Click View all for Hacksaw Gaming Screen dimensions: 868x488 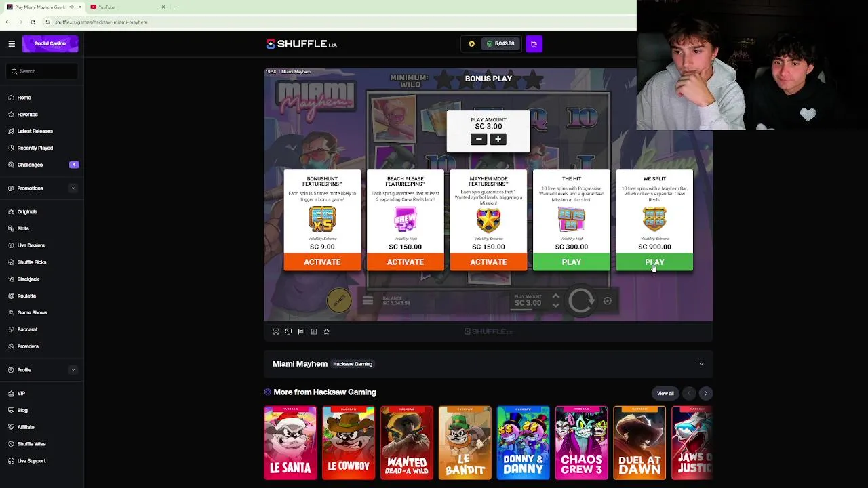coord(665,394)
